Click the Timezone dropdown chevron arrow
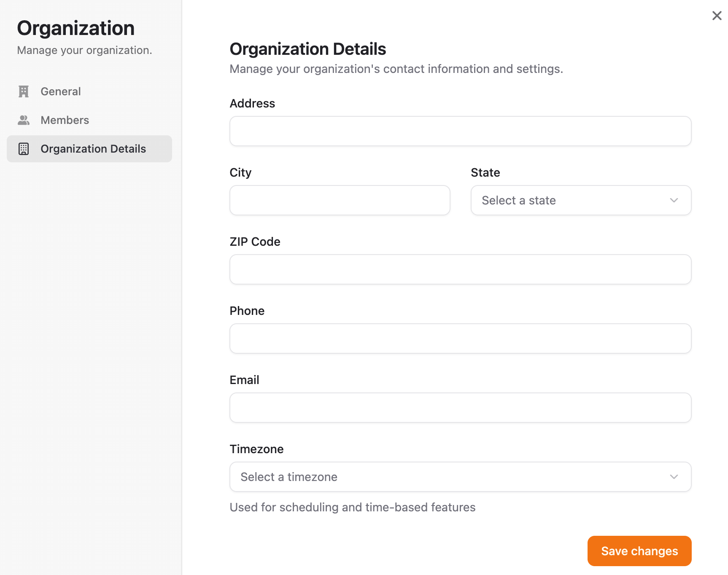728x575 pixels. (x=674, y=477)
